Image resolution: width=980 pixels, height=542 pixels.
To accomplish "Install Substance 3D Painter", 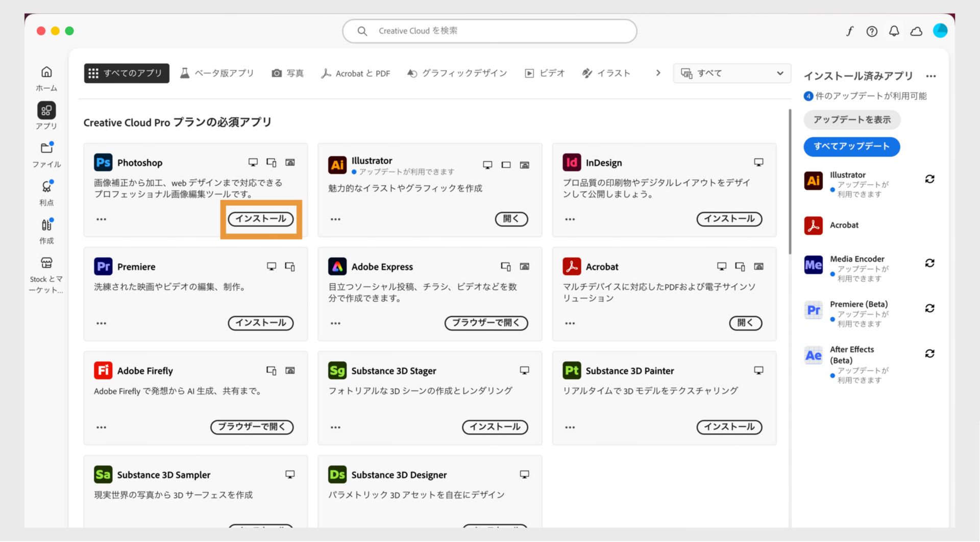I will 729,427.
